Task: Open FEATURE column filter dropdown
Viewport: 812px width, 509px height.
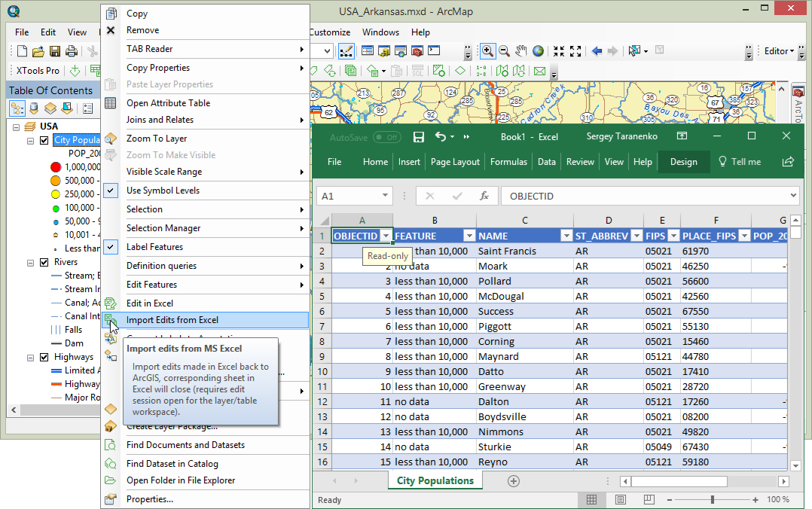Action: click(x=469, y=236)
